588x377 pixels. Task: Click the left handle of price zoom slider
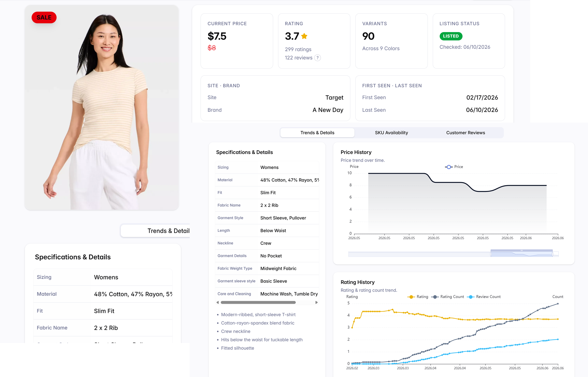[491, 254]
